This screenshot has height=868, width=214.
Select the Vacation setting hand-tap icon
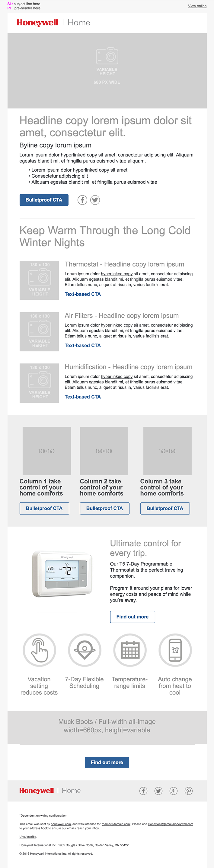click(x=39, y=650)
